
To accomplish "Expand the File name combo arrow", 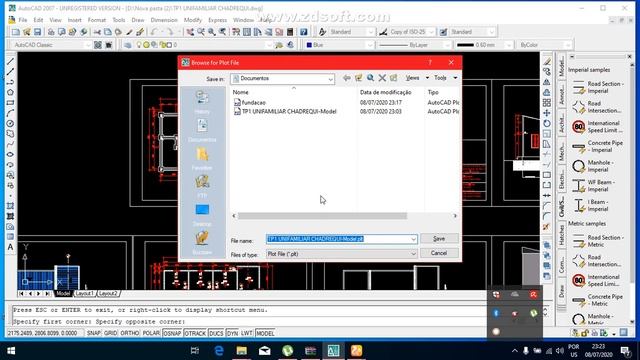I will click(413, 239).
